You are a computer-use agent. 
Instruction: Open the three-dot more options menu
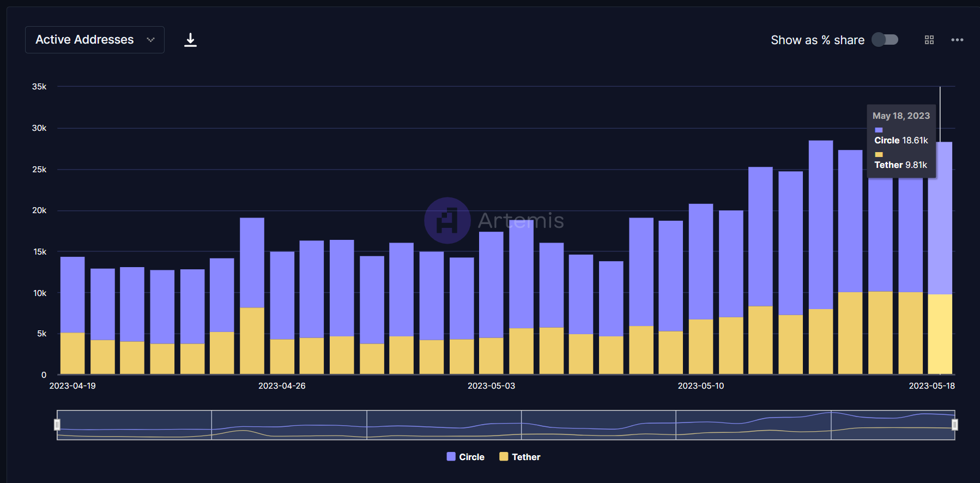(957, 40)
